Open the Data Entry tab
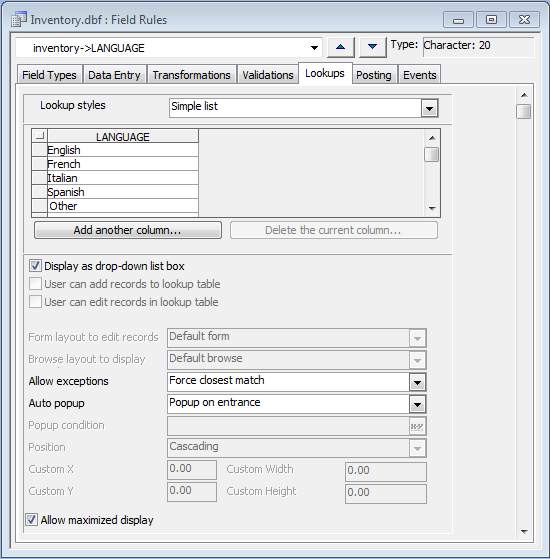This screenshot has height=559, width=550. (114, 75)
